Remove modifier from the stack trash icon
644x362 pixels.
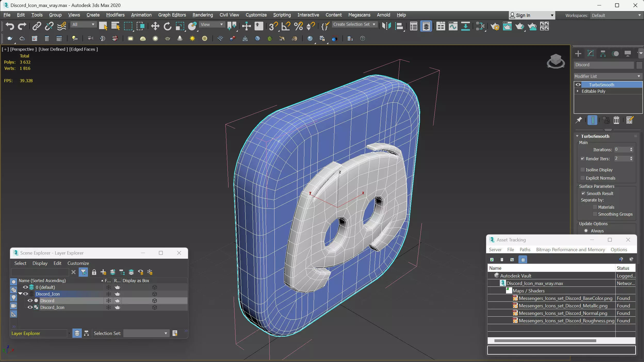pos(616,120)
